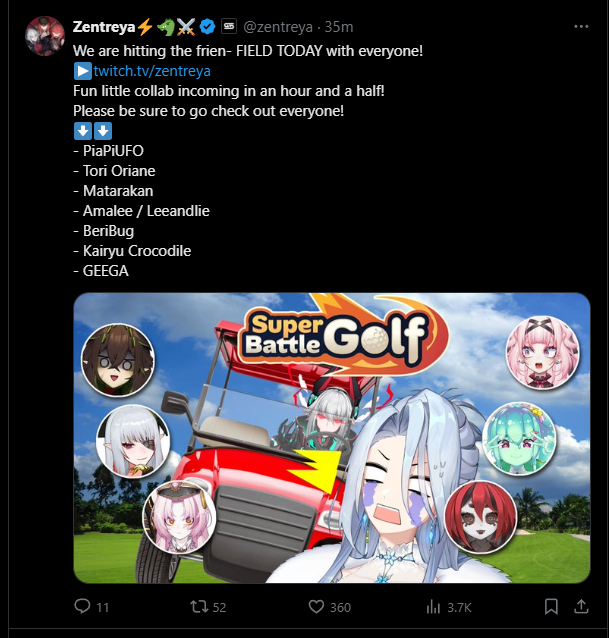609x638 pixels.
Task: Click the green slime girl avatar circle
Action: [x=519, y=439]
